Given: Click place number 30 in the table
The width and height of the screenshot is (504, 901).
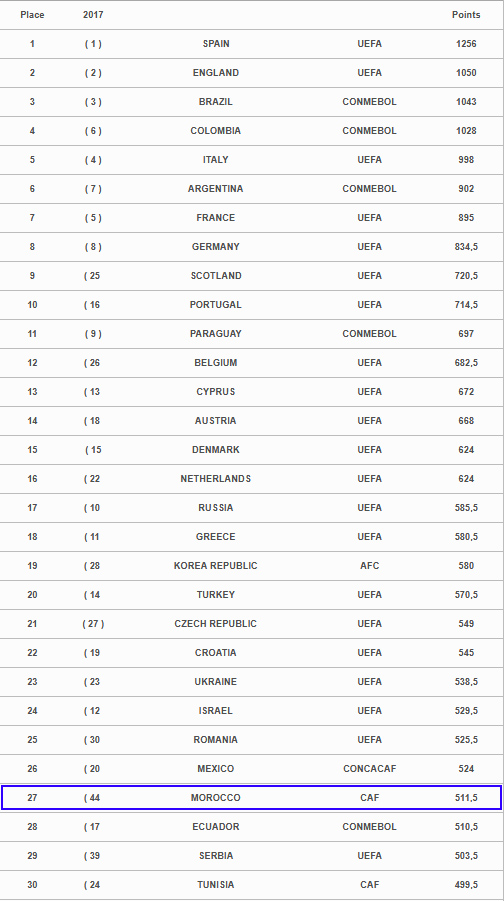Looking at the screenshot, I should coord(32,885).
